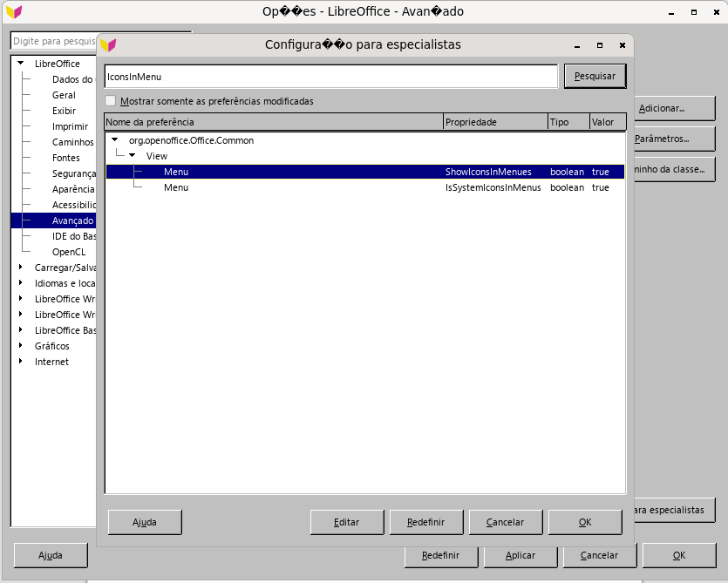Viewport: 728px width, 583px height.
Task: Expand the Idiomas e locais category
Action: click(20, 283)
